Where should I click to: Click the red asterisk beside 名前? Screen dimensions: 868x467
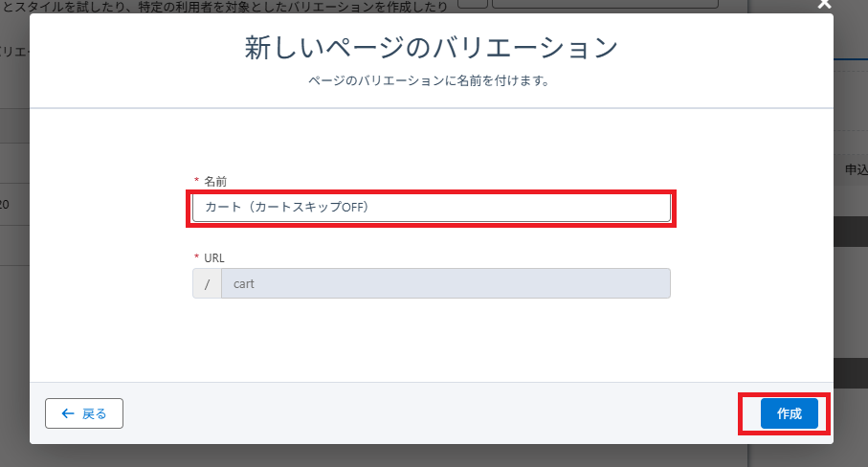[197, 182]
